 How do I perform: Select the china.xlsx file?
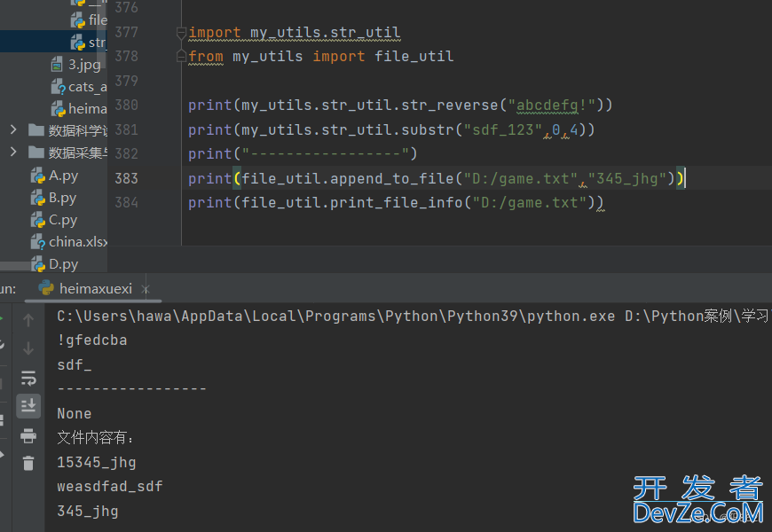(x=78, y=242)
